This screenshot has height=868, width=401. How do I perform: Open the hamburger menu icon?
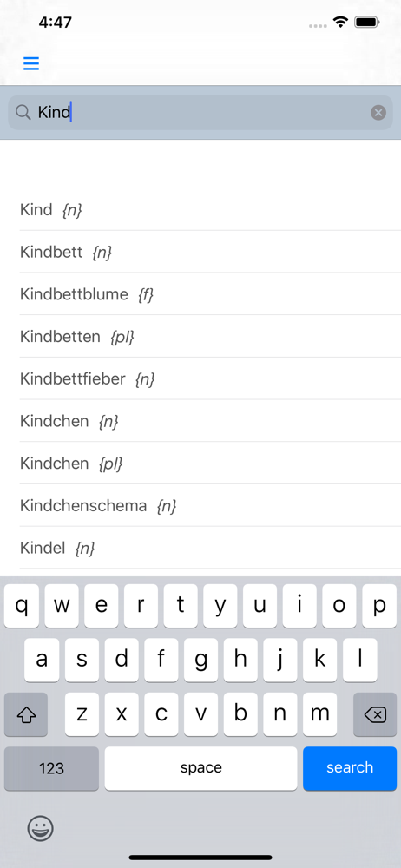tap(31, 63)
